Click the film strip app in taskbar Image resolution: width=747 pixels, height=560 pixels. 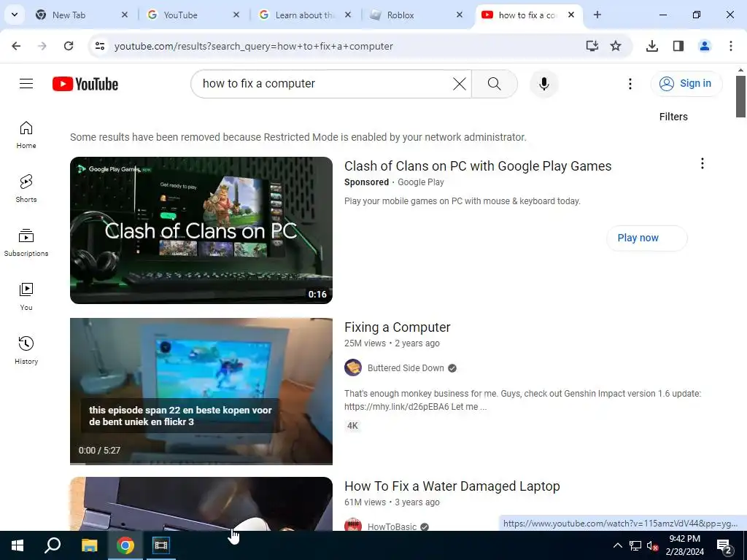(x=160, y=545)
